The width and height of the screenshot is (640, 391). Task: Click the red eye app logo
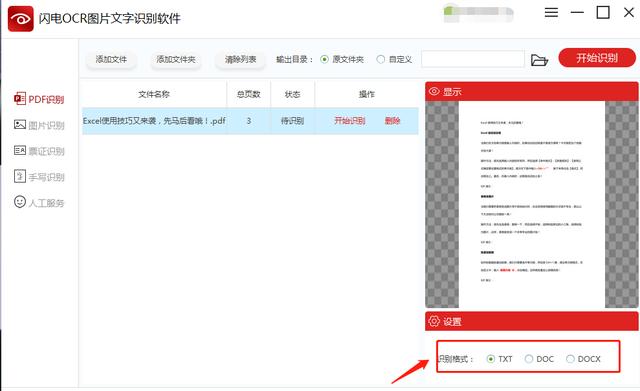(20, 18)
